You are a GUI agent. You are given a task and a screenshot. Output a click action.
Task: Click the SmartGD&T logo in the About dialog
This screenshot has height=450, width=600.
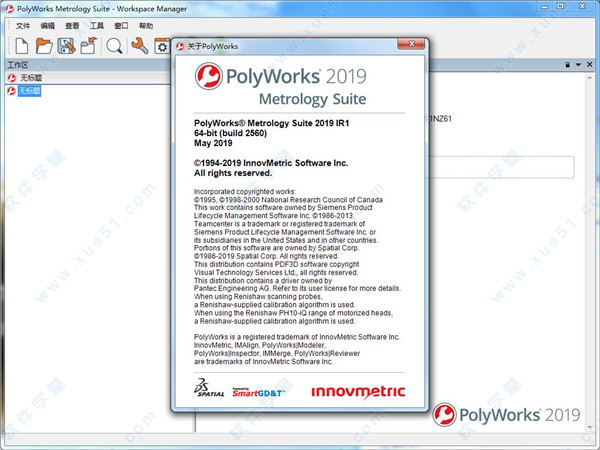click(258, 392)
